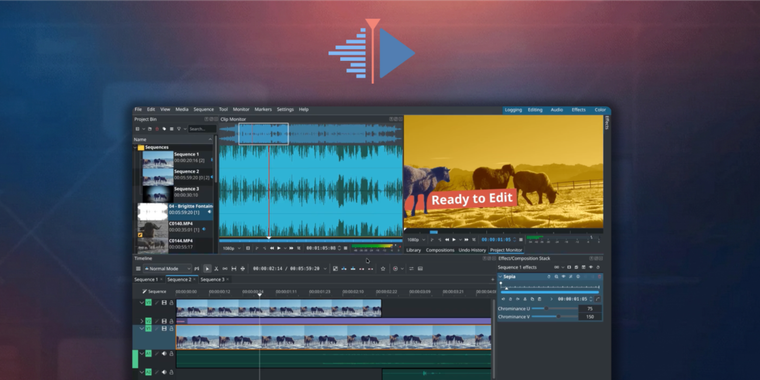Play the clip in Clip Monitor
This screenshot has width=760, height=380.
[279, 248]
